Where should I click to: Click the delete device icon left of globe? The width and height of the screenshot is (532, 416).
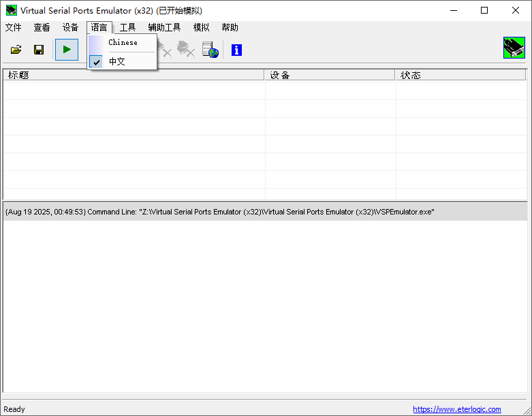185,50
